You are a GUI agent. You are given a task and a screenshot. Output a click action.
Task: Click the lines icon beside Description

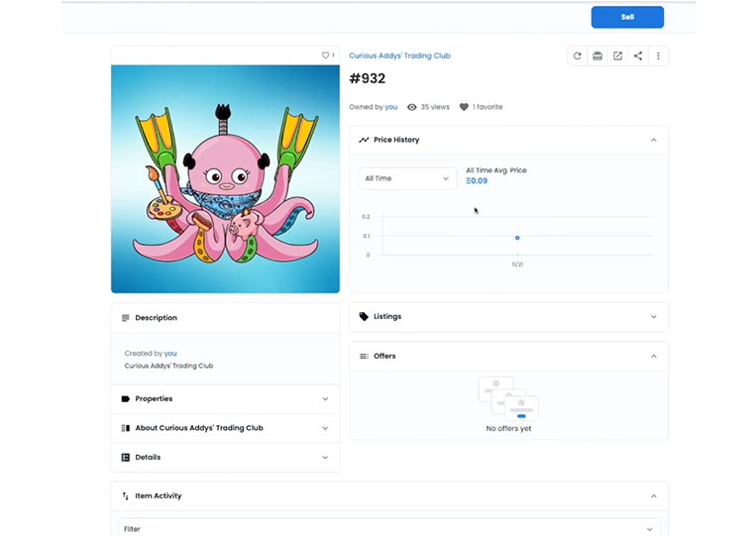[126, 318]
